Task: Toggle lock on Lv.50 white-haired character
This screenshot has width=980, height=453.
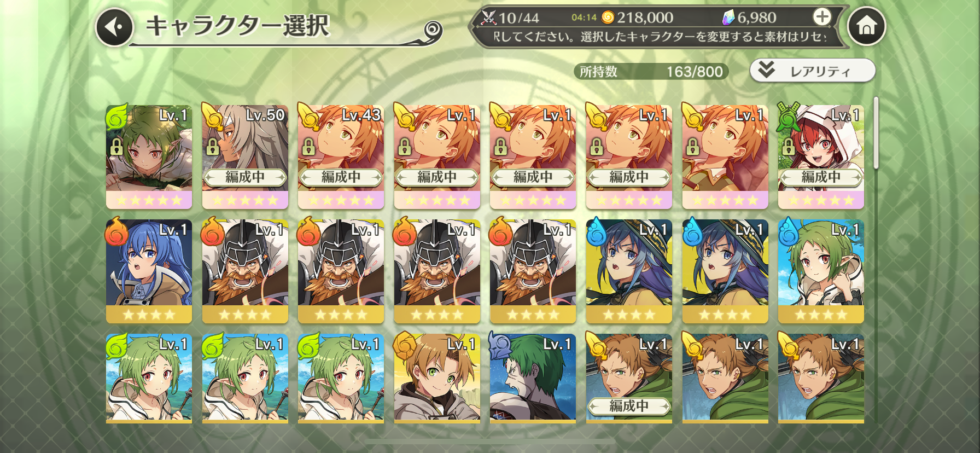Action: [212, 147]
